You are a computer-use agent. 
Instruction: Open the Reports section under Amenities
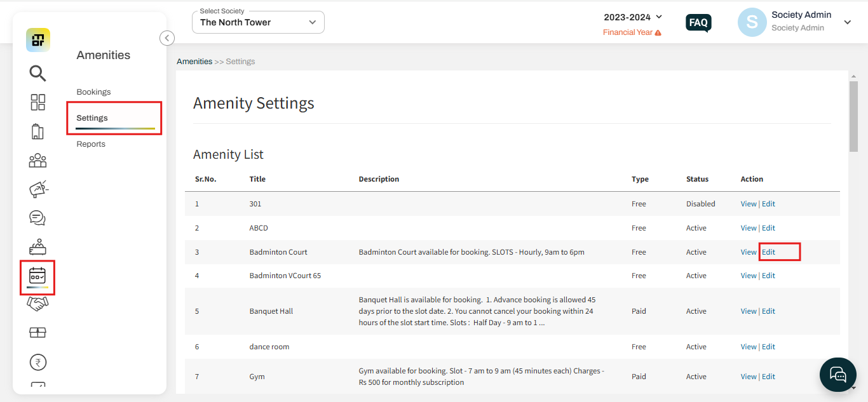[91, 144]
